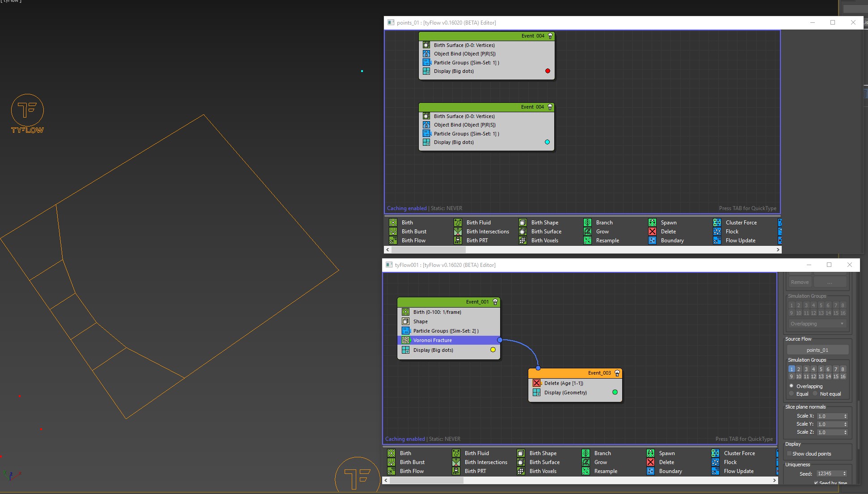Select Delete (Age [1-1]) operator in Event_003
Screen dimensions: 868x494
pos(575,383)
